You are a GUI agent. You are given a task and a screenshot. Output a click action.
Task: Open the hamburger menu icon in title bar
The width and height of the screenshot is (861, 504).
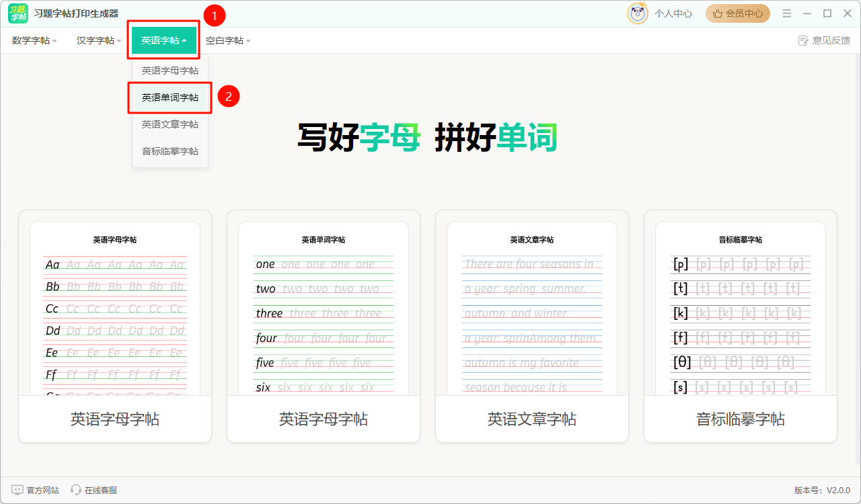pyautogui.click(x=787, y=13)
